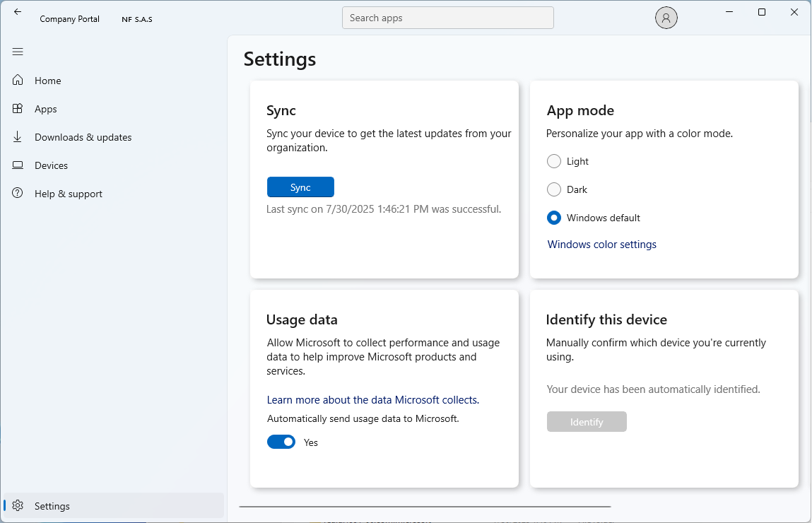Screen dimensions: 812x523
Task: Click the blue Sync button
Action: click(300, 187)
